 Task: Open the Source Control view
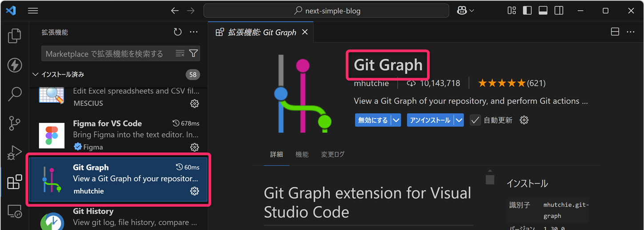[x=15, y=123]
